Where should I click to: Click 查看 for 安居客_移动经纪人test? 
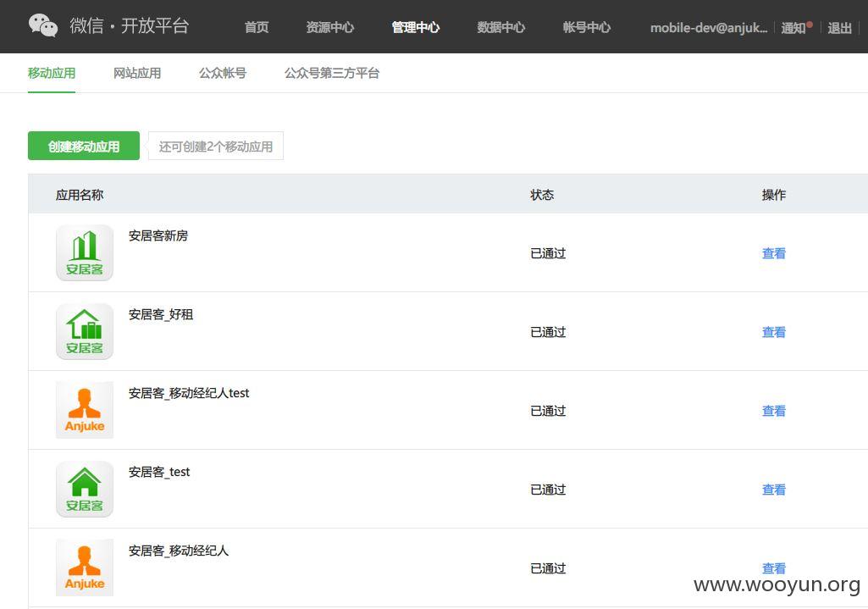coord(774,411)
